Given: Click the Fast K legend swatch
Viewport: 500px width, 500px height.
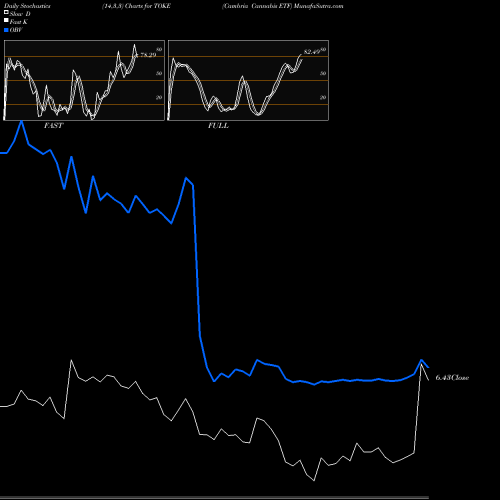Looking at the screenshot, I should pos(6,21).
